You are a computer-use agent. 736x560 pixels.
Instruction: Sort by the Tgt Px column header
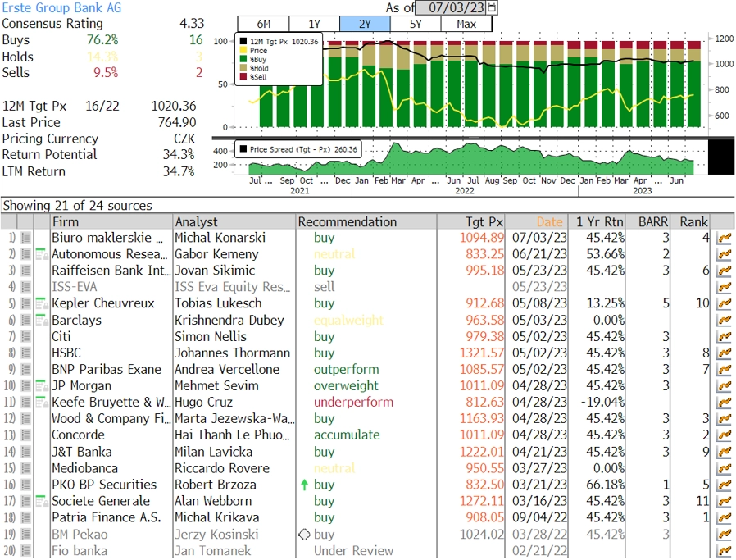coord(470,221)
